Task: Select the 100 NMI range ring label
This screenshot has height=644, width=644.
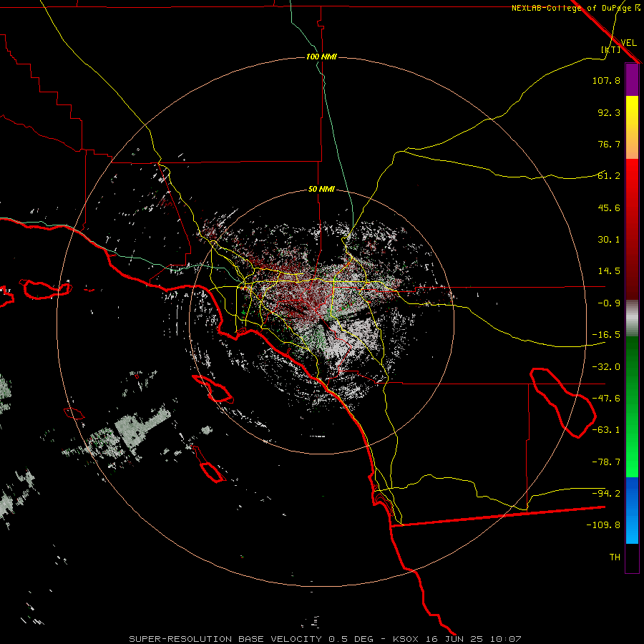Action: coord(321,57)
